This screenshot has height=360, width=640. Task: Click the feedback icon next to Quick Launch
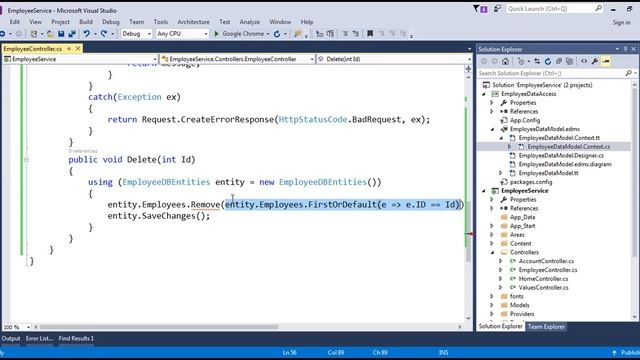click(497, 9)
